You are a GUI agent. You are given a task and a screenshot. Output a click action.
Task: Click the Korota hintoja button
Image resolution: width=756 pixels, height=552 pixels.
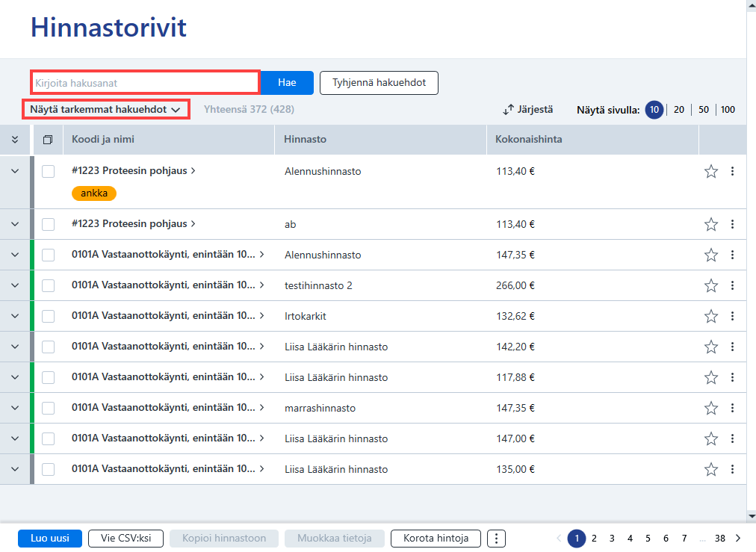pos(436,539)
